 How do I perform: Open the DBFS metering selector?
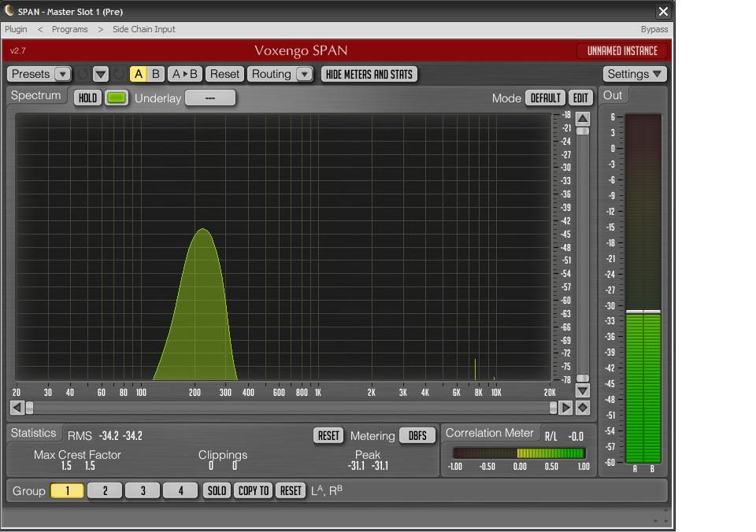pos(417,436)
